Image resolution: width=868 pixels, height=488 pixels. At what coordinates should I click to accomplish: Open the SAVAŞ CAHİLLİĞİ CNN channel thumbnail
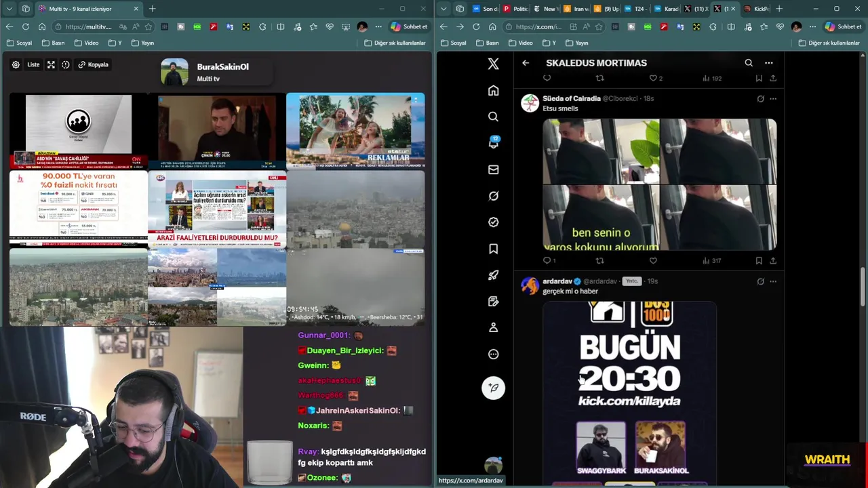pos(79,131)
